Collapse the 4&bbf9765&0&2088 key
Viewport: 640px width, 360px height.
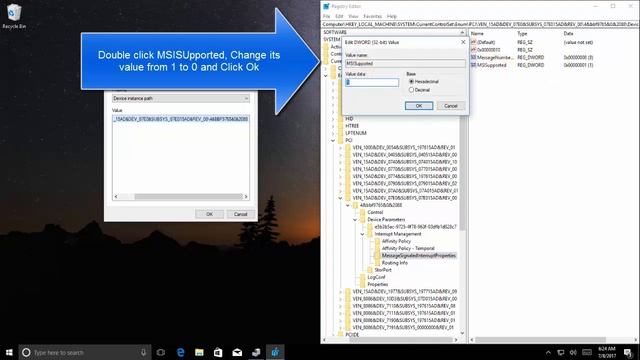click(x=348, y=205)
